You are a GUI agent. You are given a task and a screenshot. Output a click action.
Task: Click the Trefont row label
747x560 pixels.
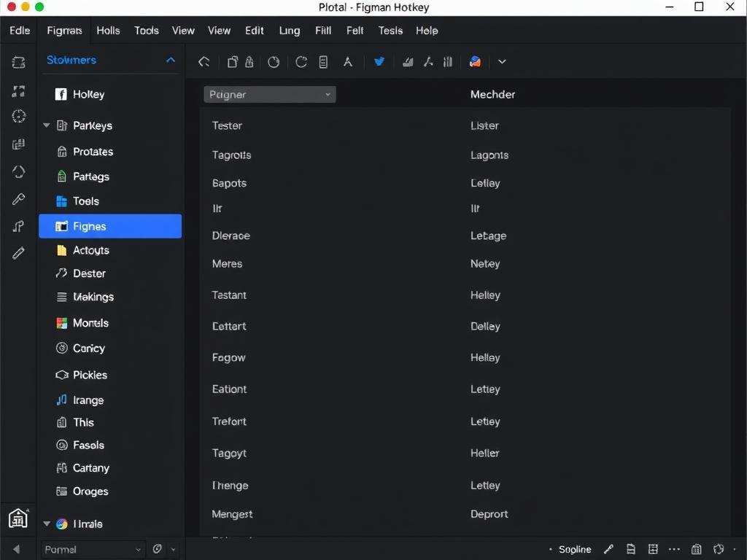229,421
